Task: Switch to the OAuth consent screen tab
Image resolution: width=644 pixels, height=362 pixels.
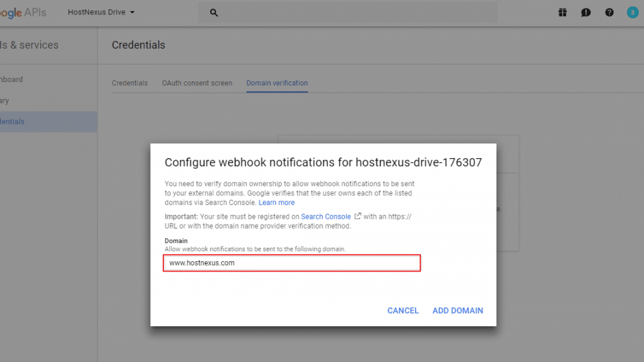Action: pyautogui.click(x=196, y=83)
